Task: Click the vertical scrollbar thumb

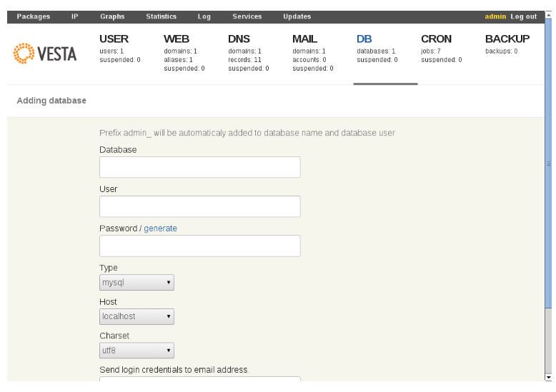Action: point(549,164)
